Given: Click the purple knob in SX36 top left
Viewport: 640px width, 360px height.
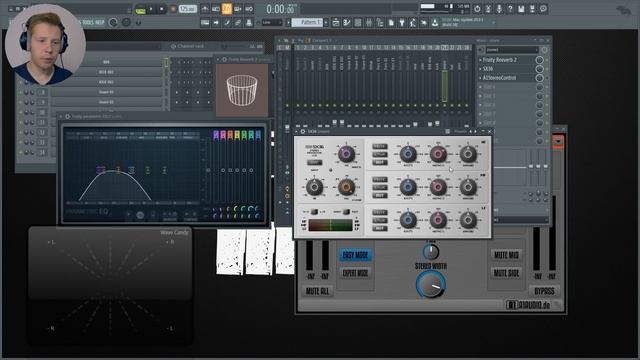Looking at the screenshot, I should tap(346, 154).
